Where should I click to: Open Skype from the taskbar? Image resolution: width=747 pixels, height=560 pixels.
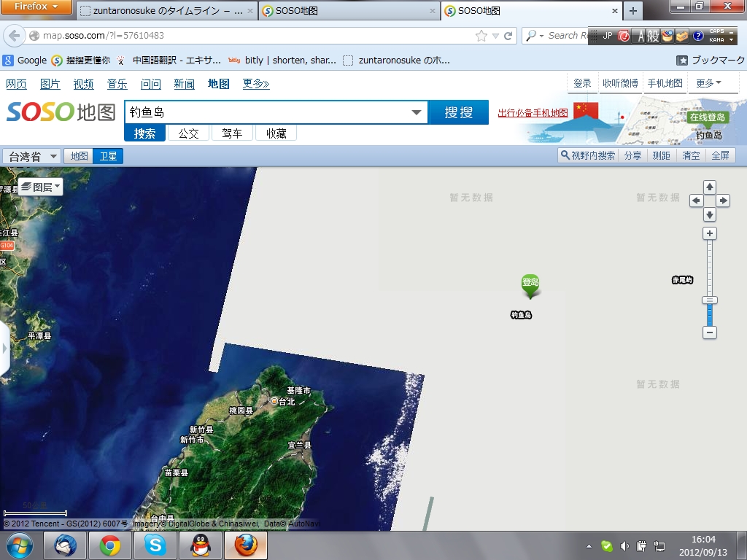[155, 545]
